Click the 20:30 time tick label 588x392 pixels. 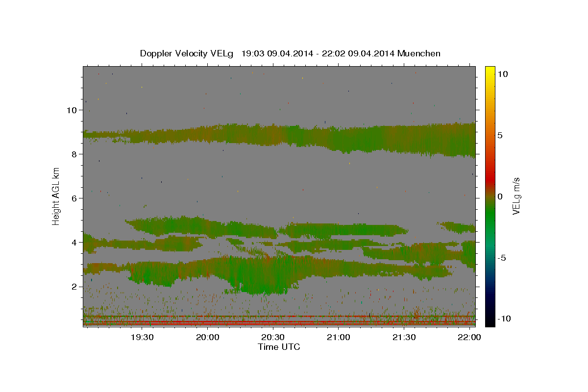click(273, 337)
